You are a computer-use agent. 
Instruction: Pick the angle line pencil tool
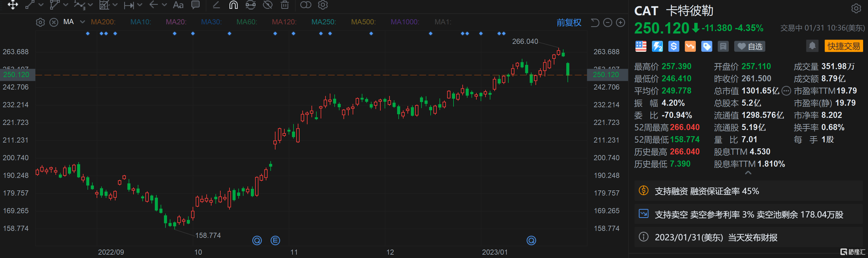(x=216, y=5)
